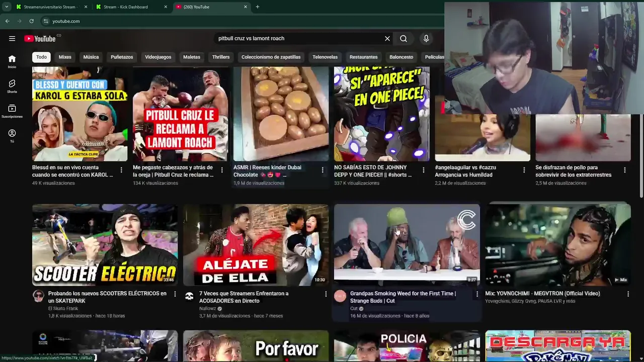Open title Grandpas Smoking Weed for the First Time
The image size is (644, 362).
pyautogui.click(x=403, y=297)
